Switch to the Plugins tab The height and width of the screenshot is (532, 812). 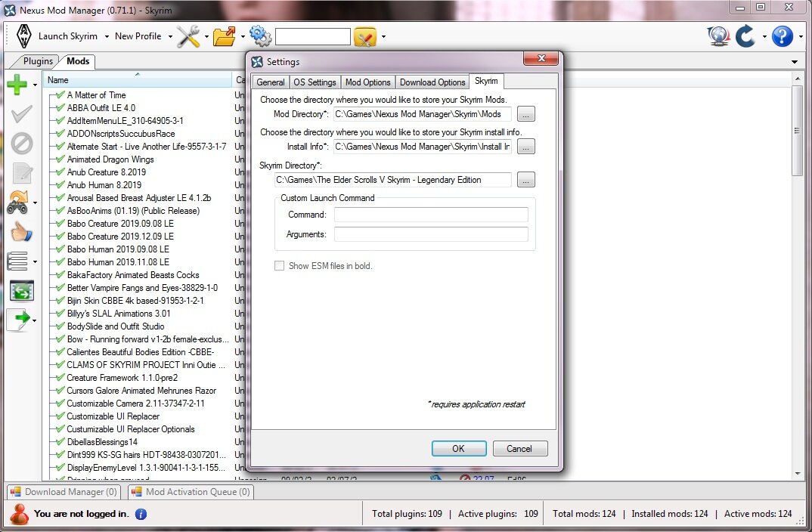38,61
